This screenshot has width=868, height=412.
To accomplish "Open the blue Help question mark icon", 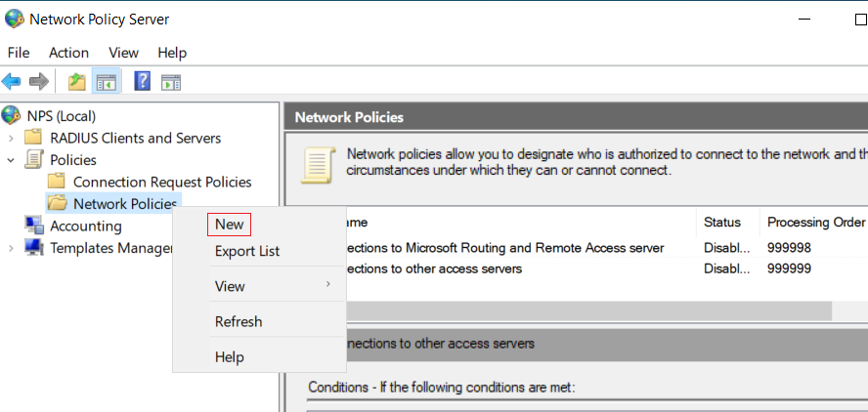I will (143, 82).
